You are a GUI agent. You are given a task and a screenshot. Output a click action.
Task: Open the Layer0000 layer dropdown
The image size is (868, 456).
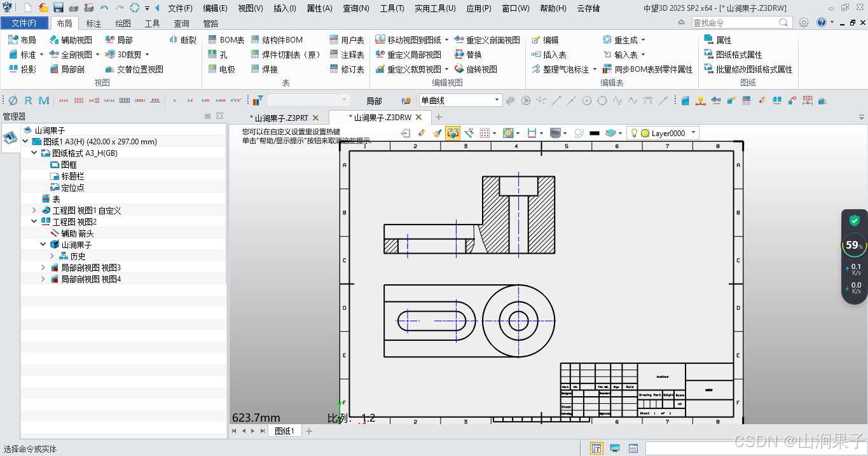coord(663,133)
